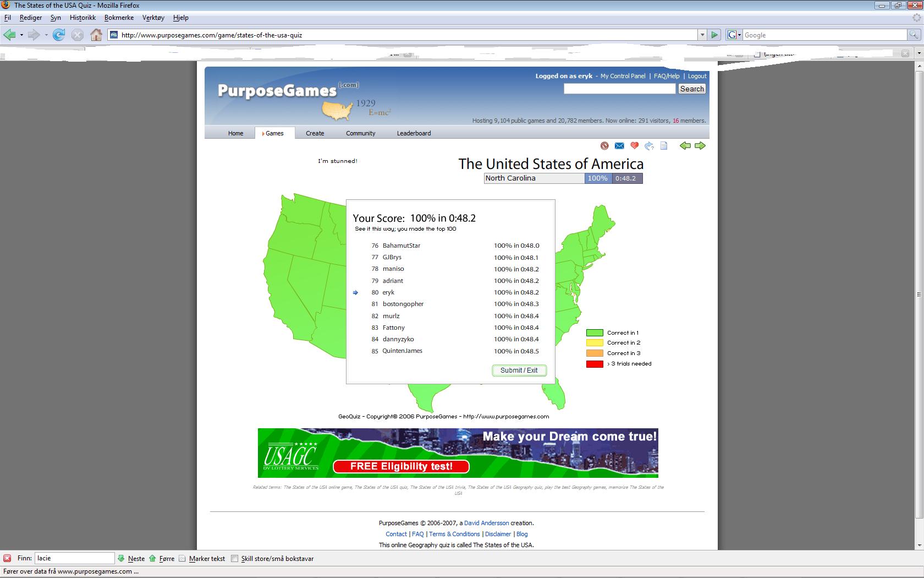The height and width of the screenshot is (578, 924).
Task: Click the blue envelope icon above the quiz
Action: click(x=619, y=146)
